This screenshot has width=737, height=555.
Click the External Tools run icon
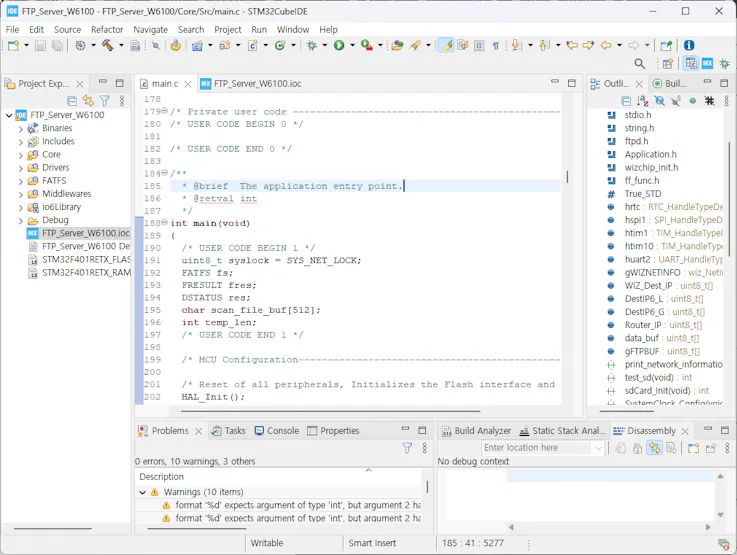click(367, 45)
